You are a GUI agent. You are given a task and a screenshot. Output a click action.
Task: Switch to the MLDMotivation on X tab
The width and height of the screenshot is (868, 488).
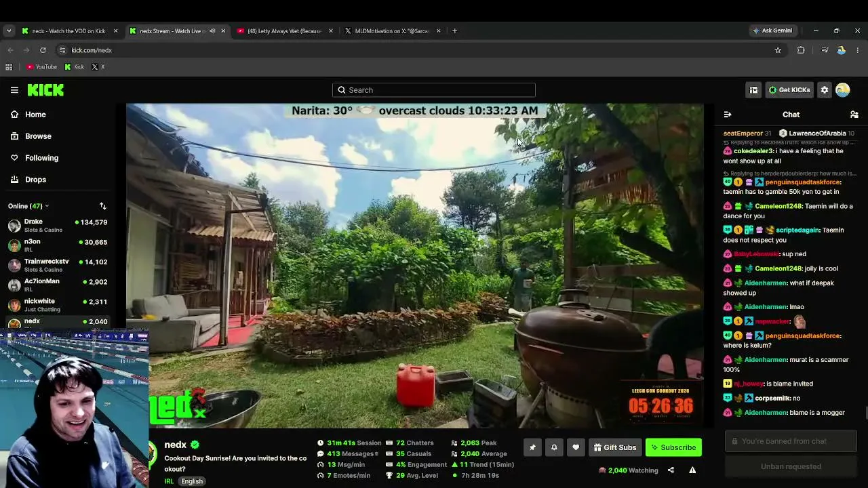(393, 30)
